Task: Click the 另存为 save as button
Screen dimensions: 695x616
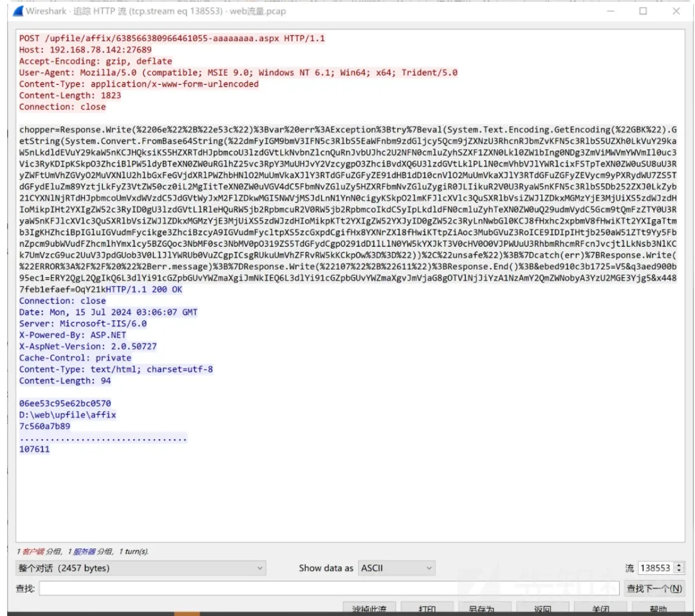Action: [485, 608]
